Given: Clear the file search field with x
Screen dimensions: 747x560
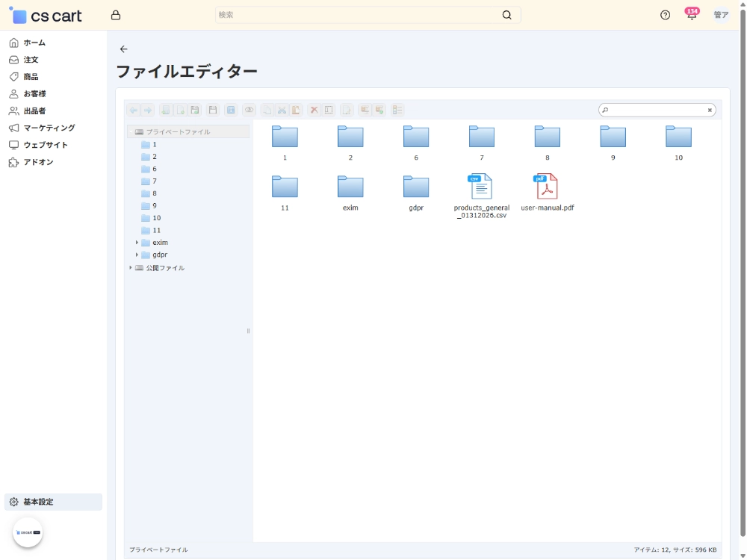Looking at the screenshot, I should tap(709, 110).
